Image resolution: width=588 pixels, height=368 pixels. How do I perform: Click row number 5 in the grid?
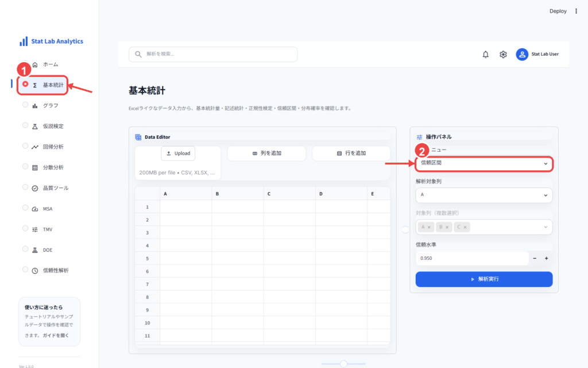148,258
